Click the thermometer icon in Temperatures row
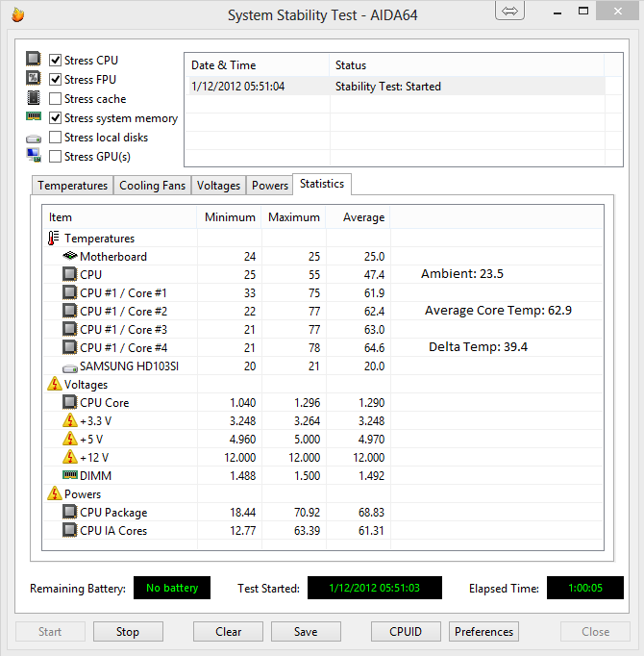The image size is (644, 656). point(53,238)
